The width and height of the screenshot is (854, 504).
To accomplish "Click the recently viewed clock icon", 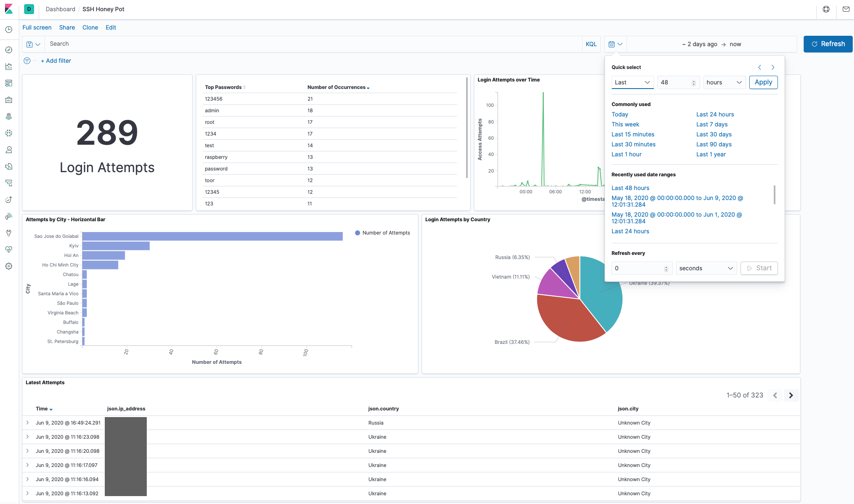I will (9, 30).
